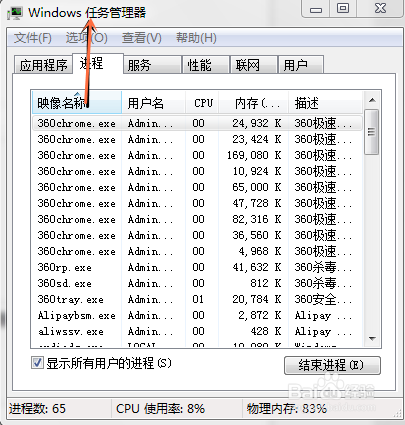Select 360chrome.exe using 10,924 K
This screenshot has width=405, height=425.
197,171
